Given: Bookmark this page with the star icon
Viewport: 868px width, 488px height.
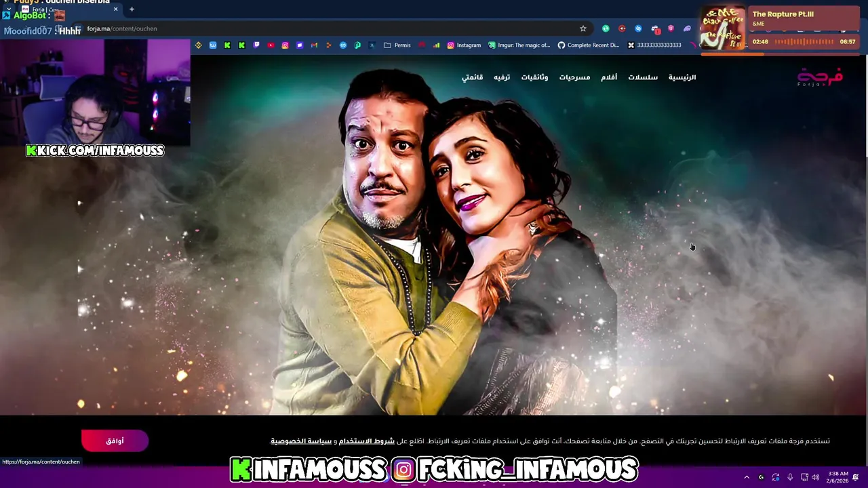Looking at the screenshot, I should (583, 28).
